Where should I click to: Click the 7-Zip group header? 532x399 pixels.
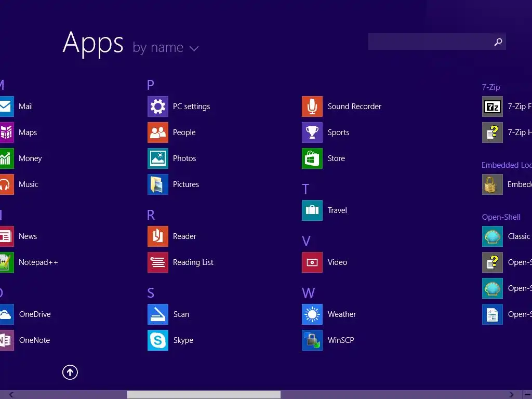tap(491, 87)
